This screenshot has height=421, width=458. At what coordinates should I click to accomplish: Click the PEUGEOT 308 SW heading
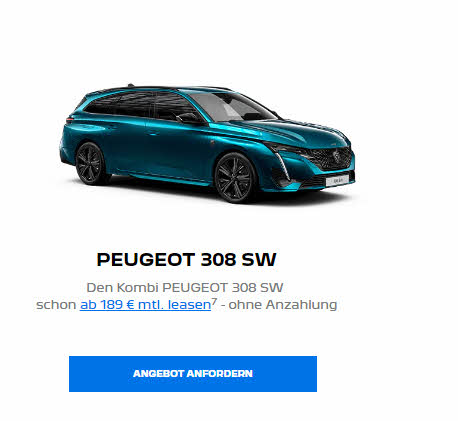click(x=186, y=259)
